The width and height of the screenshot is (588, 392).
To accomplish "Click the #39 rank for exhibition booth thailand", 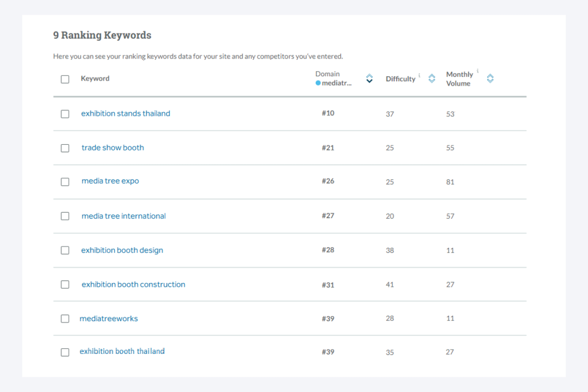I will 328,352.
